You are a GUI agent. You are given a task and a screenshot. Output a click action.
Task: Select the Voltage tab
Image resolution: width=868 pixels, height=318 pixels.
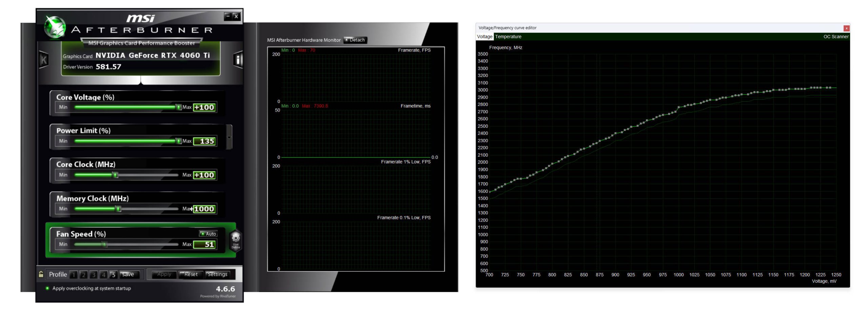[485, 37]
